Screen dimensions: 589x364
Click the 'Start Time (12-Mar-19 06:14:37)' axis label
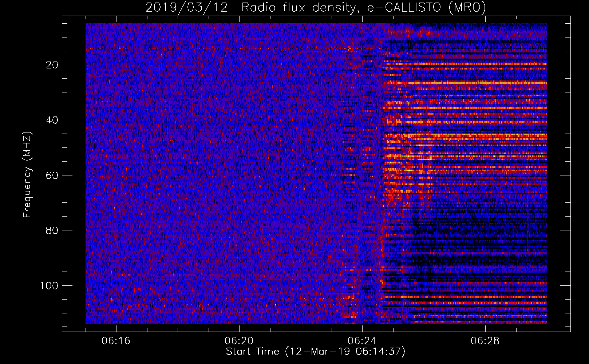pos(316,352)
